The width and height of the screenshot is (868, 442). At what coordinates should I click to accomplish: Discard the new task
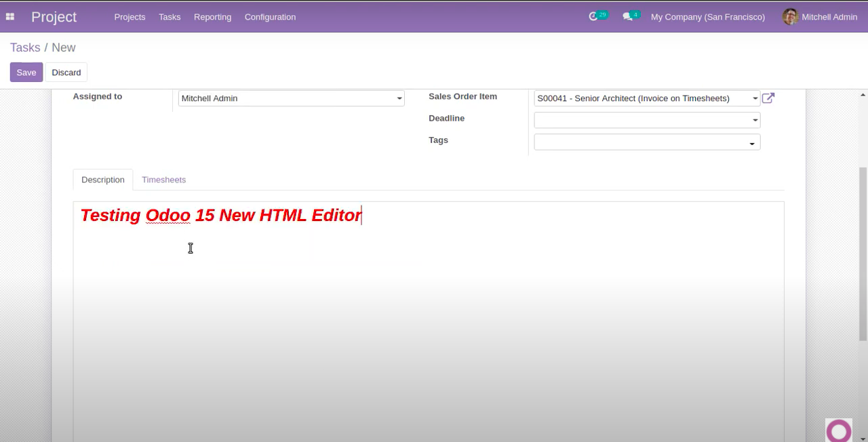point(66,73)
